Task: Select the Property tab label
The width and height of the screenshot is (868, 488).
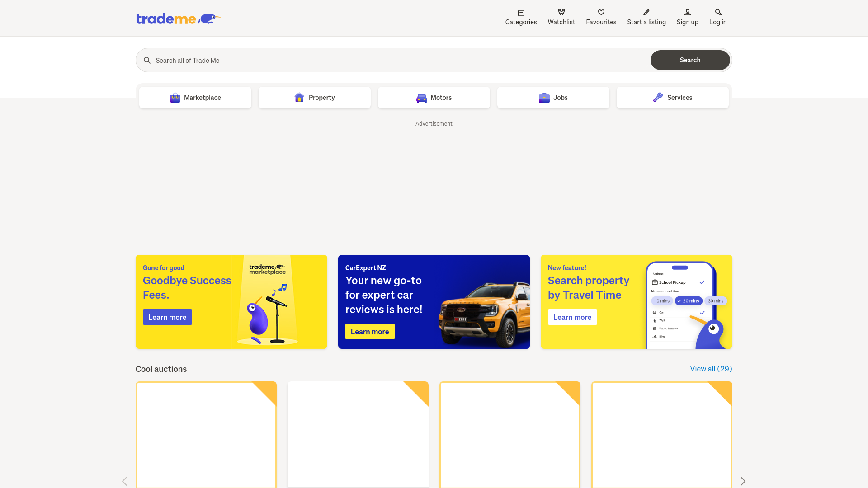Action: click(322, 98)
